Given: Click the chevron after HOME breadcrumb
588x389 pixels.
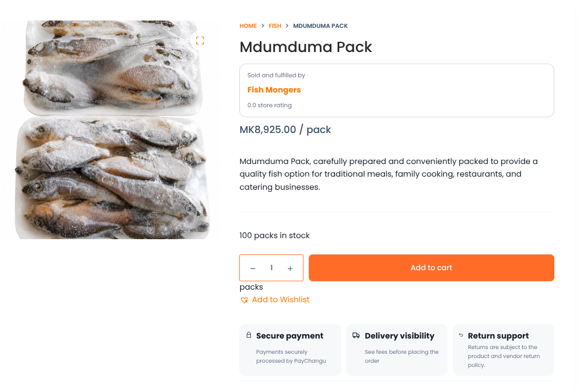Looking at the screenshot, I should (263, 26).
